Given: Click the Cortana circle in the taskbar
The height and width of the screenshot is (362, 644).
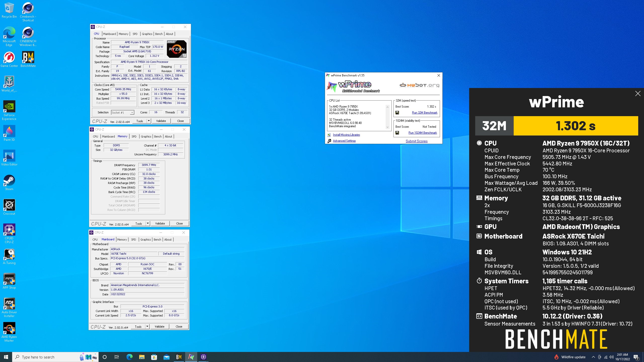Looking at the screenshot, I should [105, 357].
